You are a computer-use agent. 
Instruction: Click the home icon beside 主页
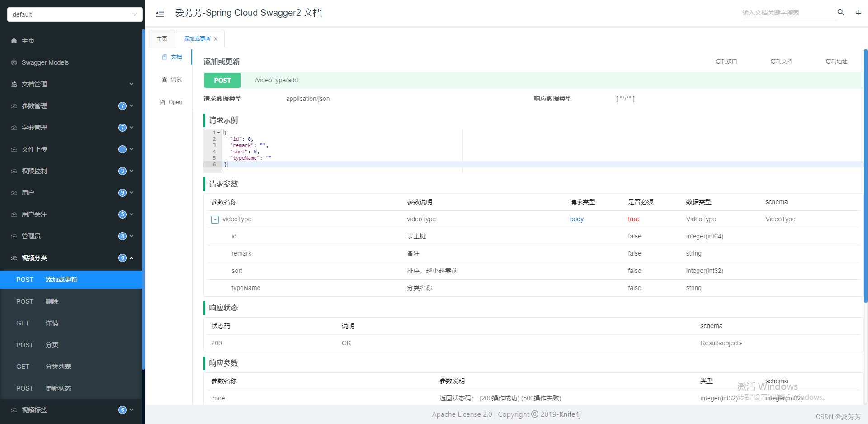point(14,41)
